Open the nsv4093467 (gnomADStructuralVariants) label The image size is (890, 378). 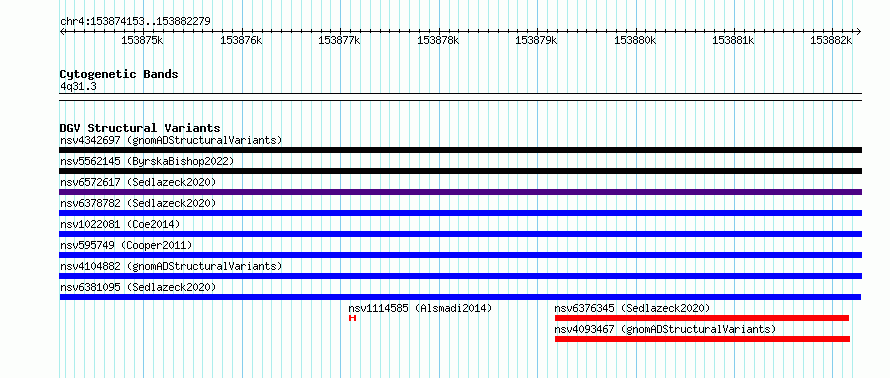pyautogui.click(x=665, y=329)
